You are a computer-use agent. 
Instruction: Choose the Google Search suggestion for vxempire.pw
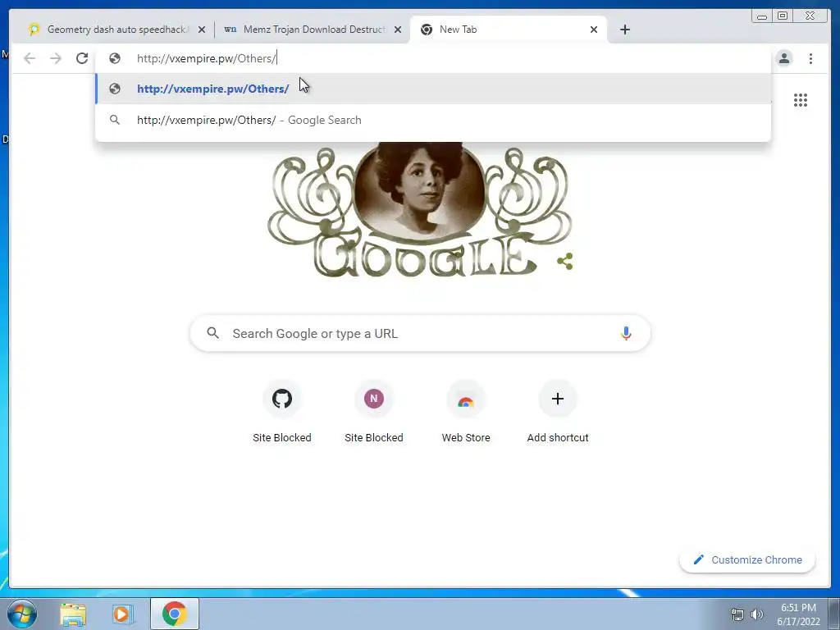tap(433, 120)
